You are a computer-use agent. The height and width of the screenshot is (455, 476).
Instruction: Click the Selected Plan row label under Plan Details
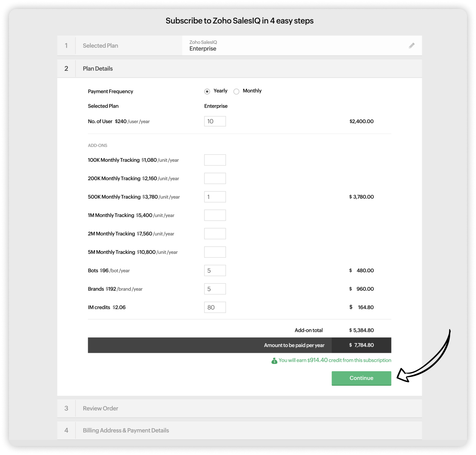pyautogui.click(x=103, y=106)
